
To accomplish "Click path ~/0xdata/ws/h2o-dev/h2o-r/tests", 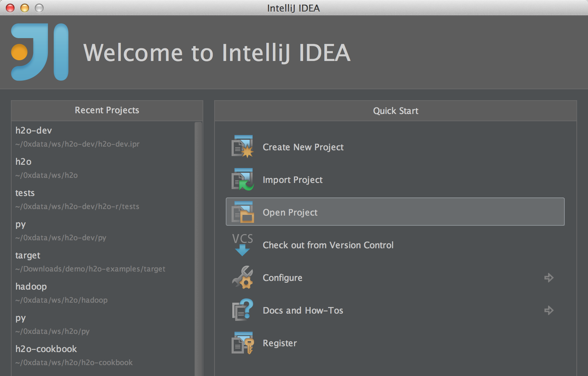I will coord(77,207).
